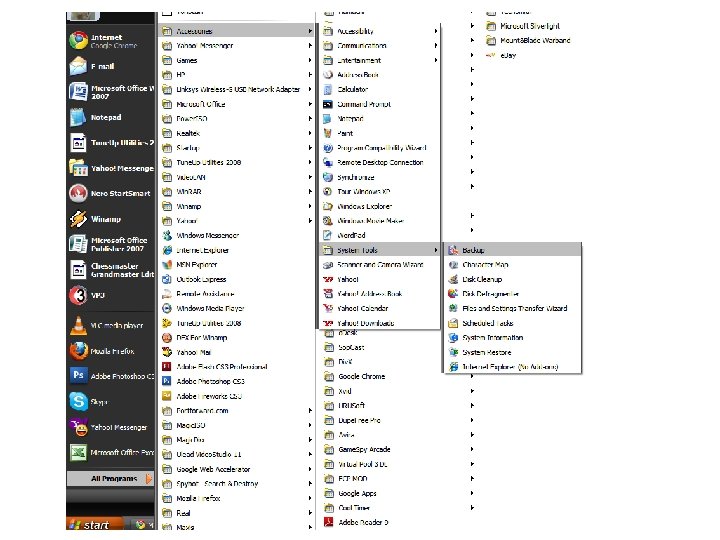Screen dimensions: 720x540
Task: Click the Windows start button
Action: pos(94,524)
